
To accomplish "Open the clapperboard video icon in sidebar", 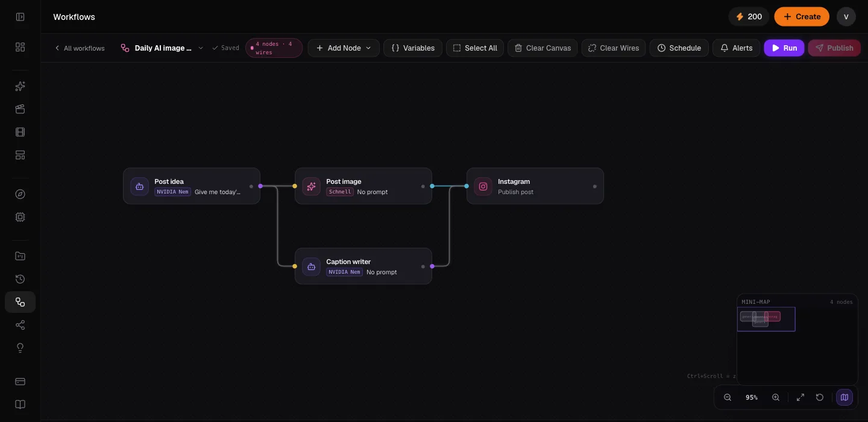I will [20, 109].
